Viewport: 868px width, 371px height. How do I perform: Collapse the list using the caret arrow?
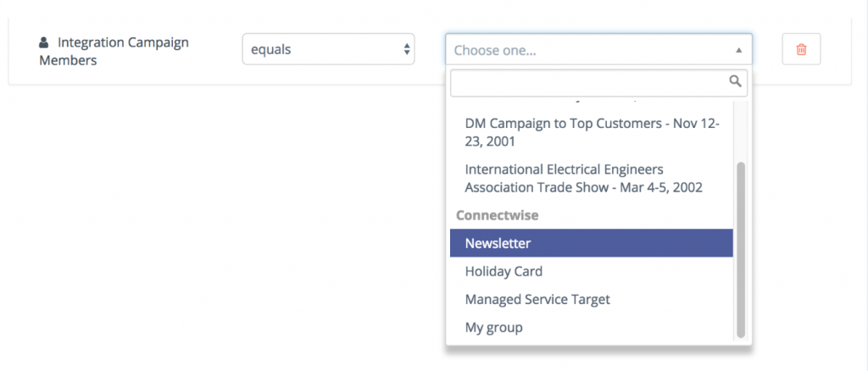click(x=738, y=50)
